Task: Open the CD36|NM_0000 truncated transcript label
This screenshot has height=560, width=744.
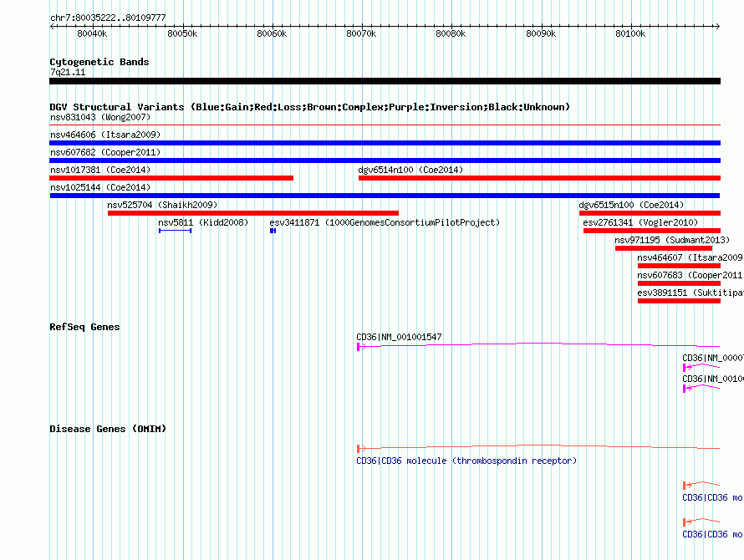Action: [713, 358]
